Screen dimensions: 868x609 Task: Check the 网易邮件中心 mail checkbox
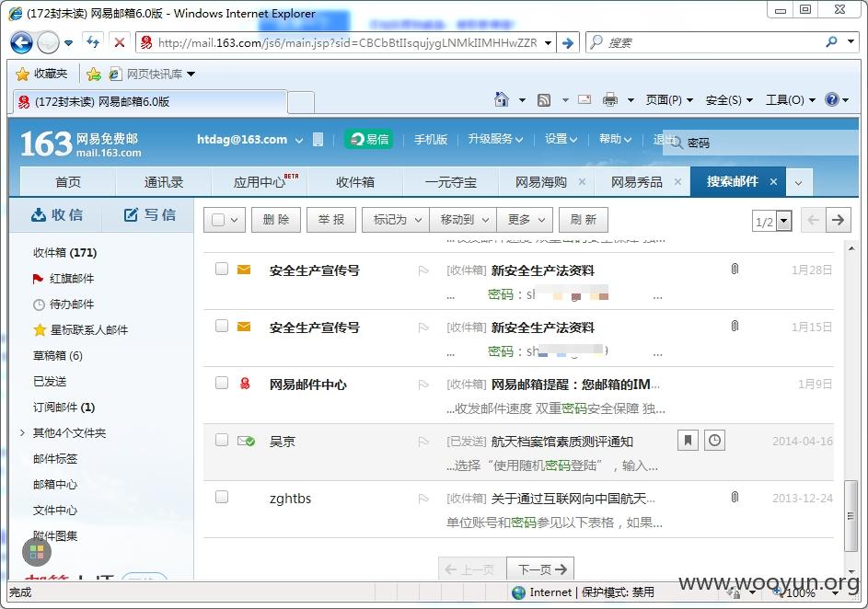click(x=222, y=383)
